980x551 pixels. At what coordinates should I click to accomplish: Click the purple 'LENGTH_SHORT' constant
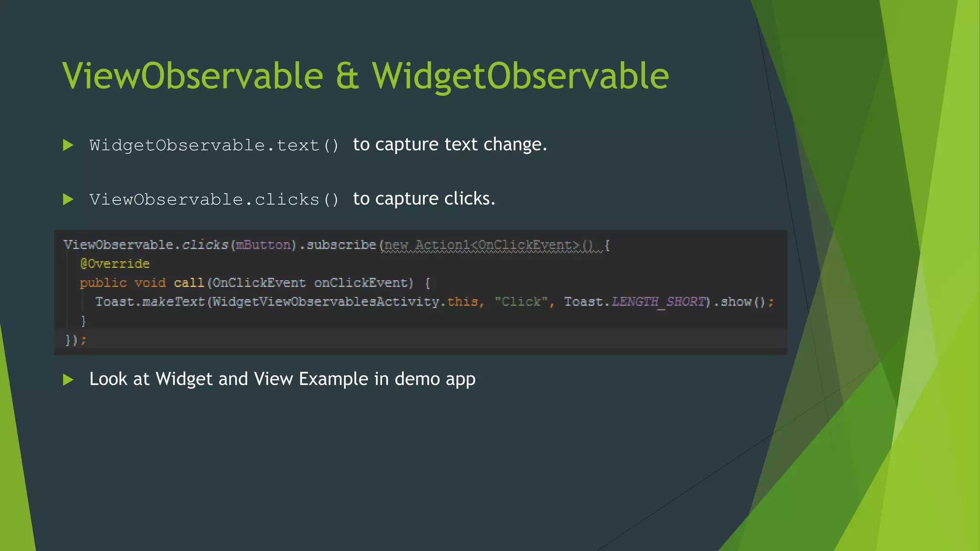pos(659,302)
